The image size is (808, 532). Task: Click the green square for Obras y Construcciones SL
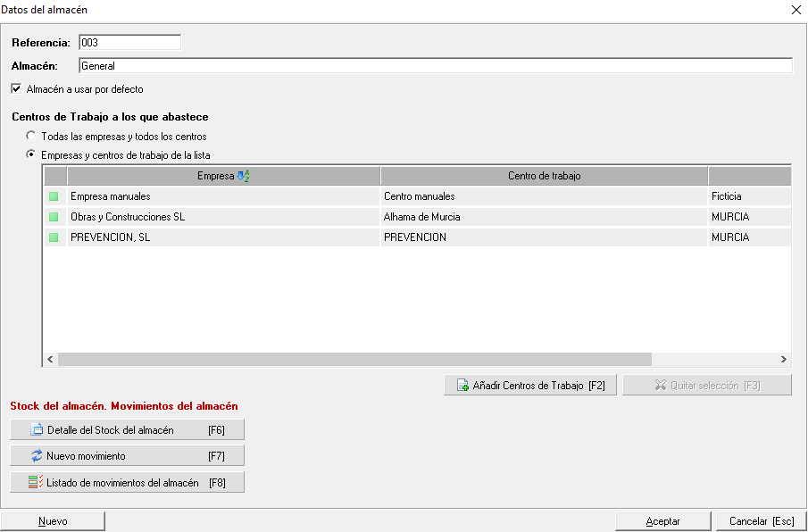[x=54, y=217]
